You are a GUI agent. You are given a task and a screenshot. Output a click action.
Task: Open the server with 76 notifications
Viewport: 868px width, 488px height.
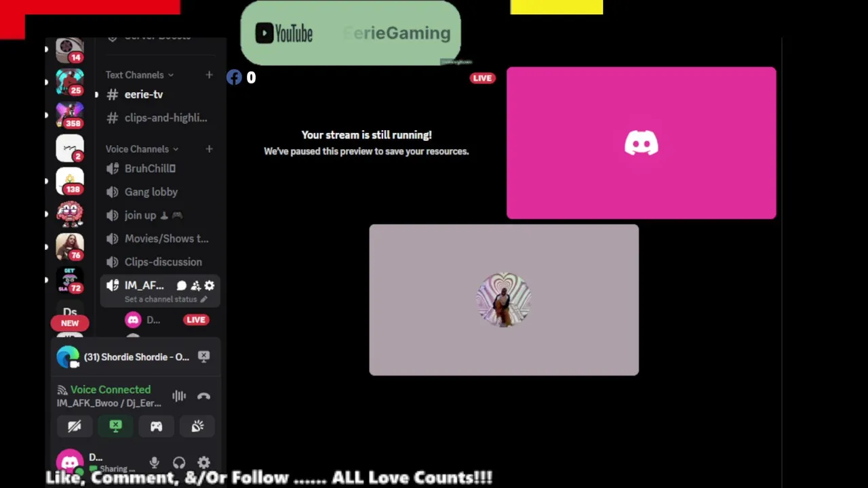click(x=69, y=247)
